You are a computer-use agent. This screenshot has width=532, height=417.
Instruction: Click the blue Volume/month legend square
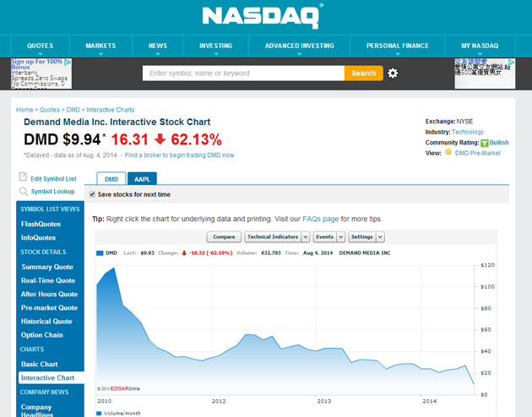(x=99, y=414)
